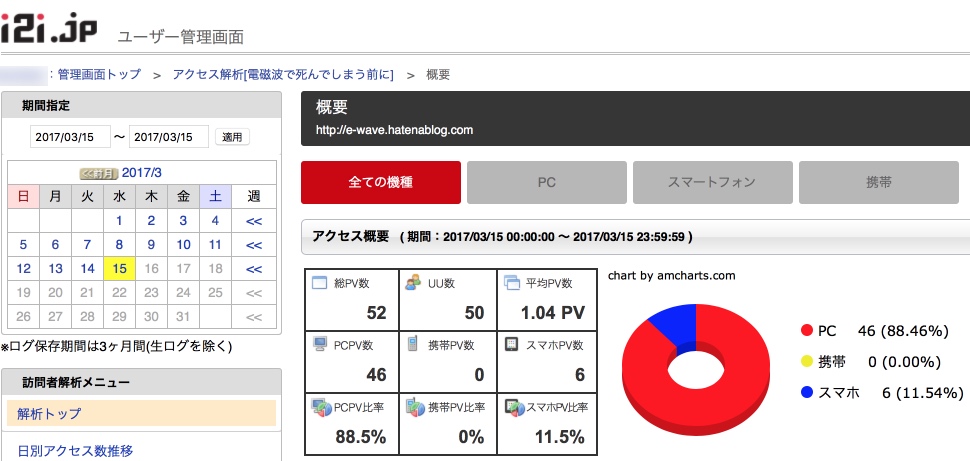Click the red PC legend swatch

click(806, 331)
